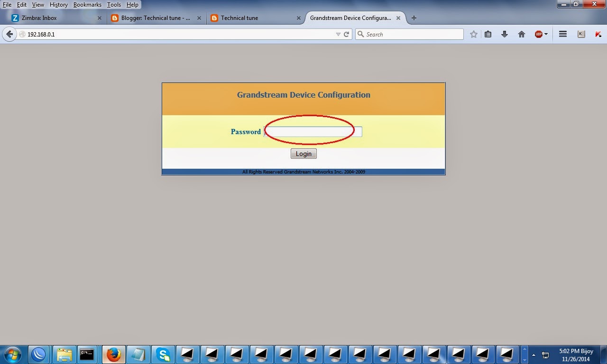Open the File menu
607x364 pixels.
[7, 5]
